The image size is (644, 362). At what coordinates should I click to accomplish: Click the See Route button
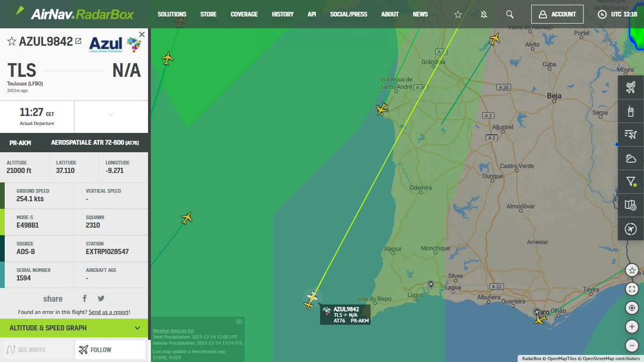point(37,350)
